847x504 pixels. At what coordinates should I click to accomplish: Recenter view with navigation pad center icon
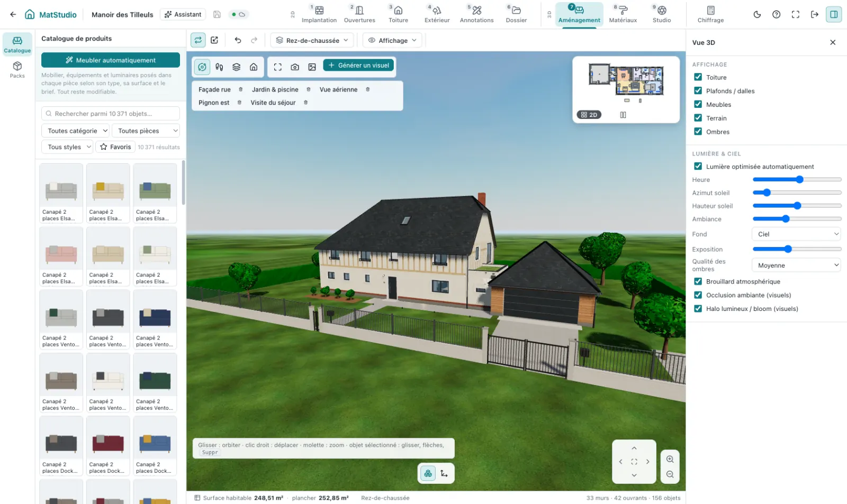pos(634,462)
